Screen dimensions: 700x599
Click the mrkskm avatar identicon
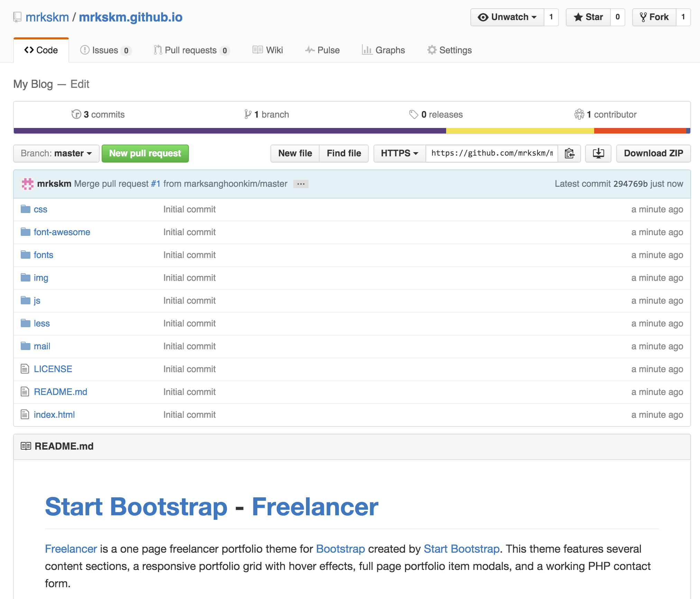point(28,184)
